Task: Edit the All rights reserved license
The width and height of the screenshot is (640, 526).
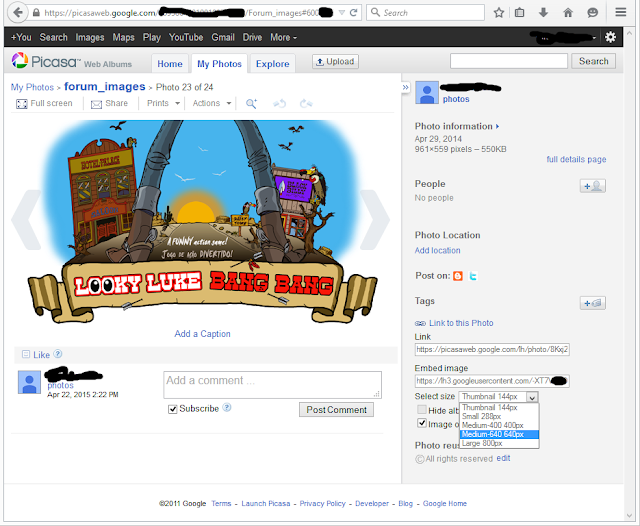Action: click(x=503, y=458)
